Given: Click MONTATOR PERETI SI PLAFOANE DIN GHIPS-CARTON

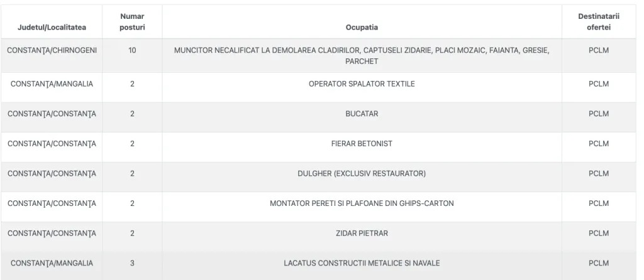Looking at the screenshot, I should click(x=362, y=203).
